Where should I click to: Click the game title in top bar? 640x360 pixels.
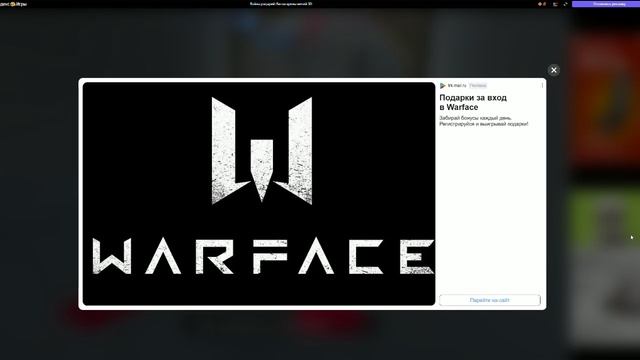(x=281, y=4)
